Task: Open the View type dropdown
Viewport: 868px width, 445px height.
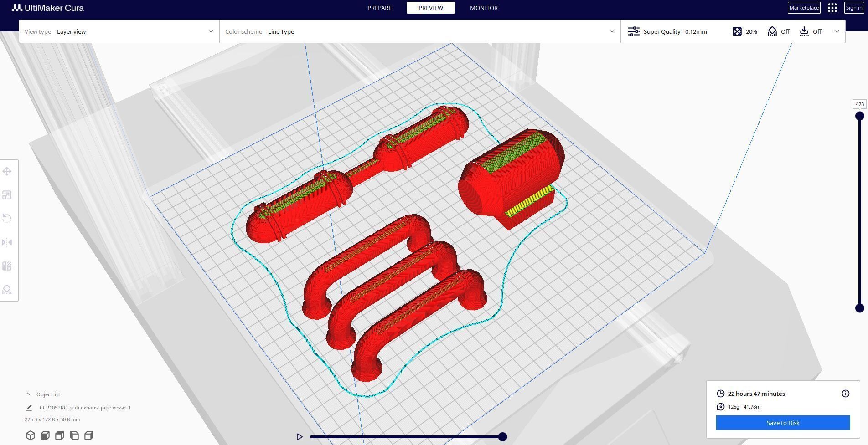Action: click(x=119, y=31)
